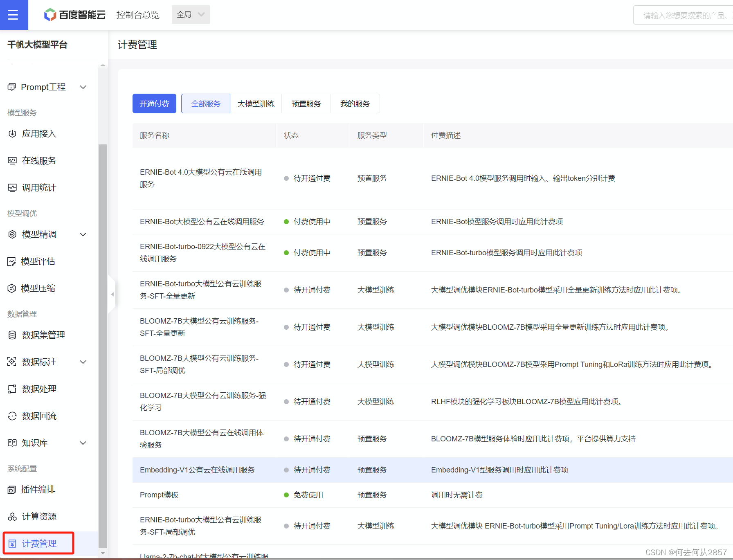Open 计算资源 in the sidebar

39,517
